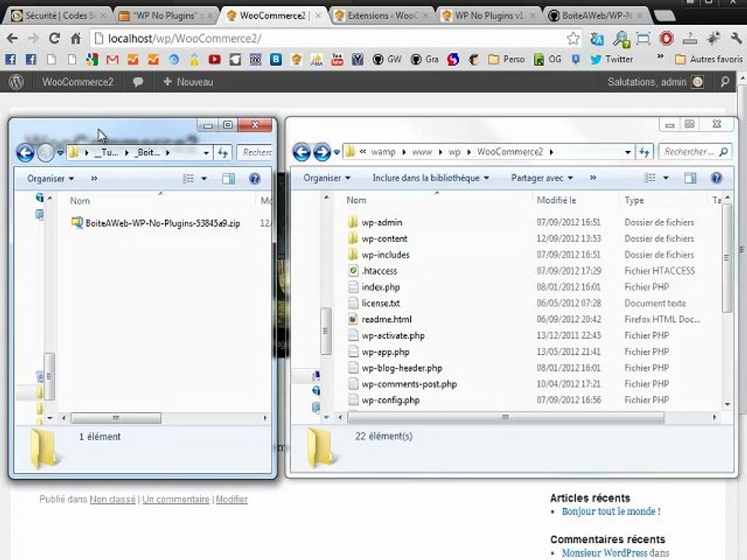Open the Perso bookmarks folder
This screenshot has width=747, height=560.
click(506, 60)
